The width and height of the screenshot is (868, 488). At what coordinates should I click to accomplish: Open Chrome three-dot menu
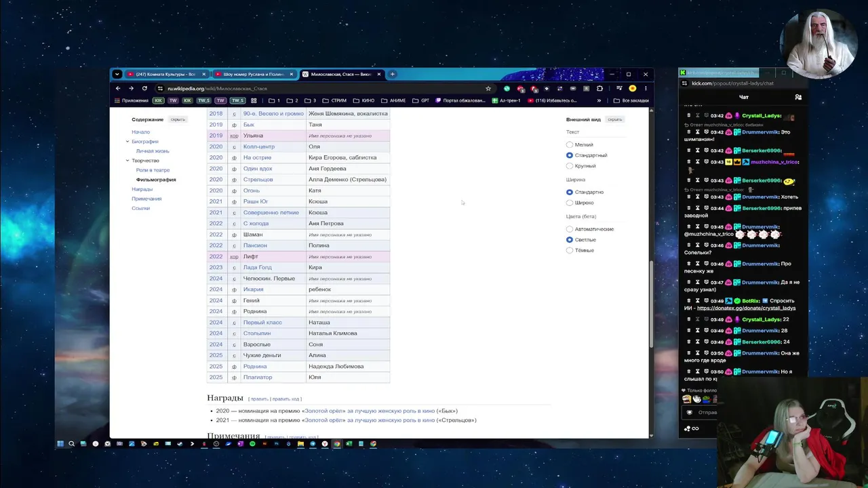645,88
